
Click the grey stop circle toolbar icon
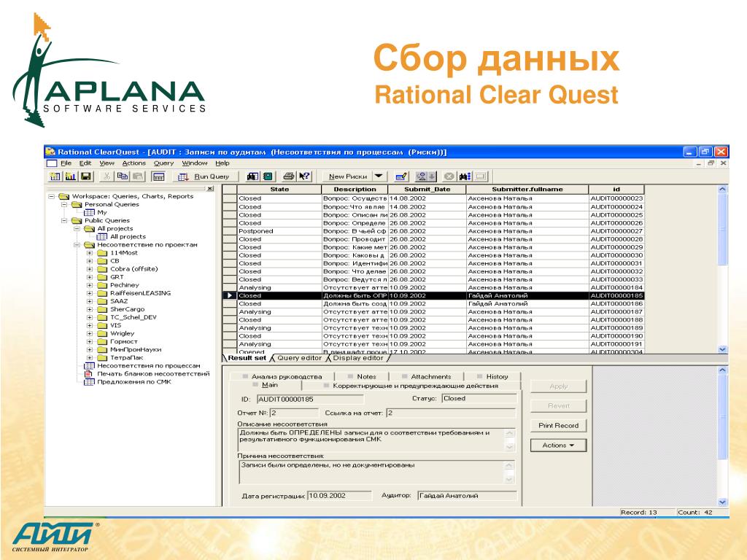click(x=449, y=176)
